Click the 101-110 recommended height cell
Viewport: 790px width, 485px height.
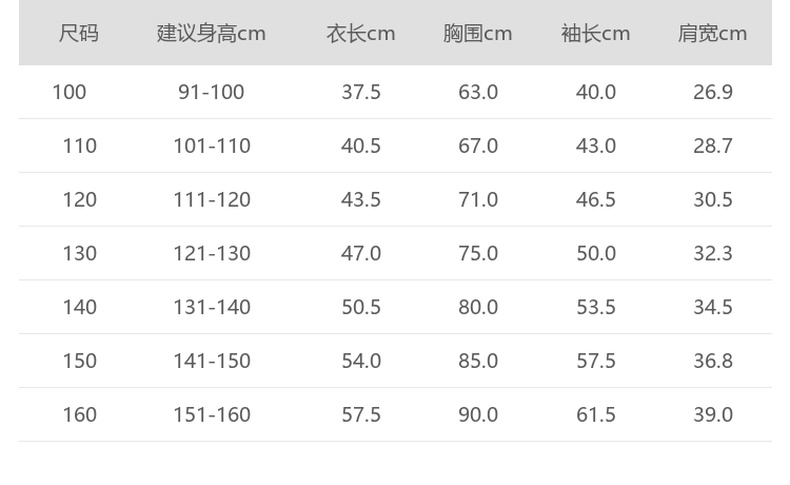click(x=211, y=146)
